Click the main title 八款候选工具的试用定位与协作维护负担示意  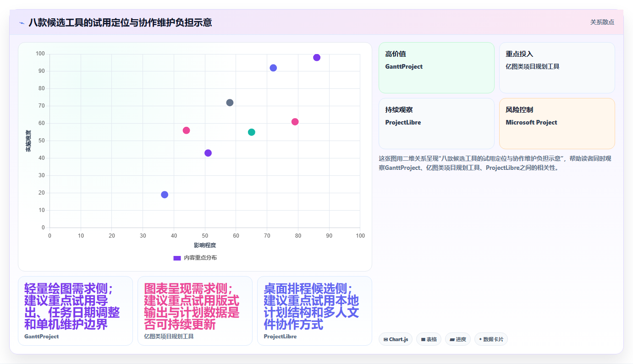(120, 22)
